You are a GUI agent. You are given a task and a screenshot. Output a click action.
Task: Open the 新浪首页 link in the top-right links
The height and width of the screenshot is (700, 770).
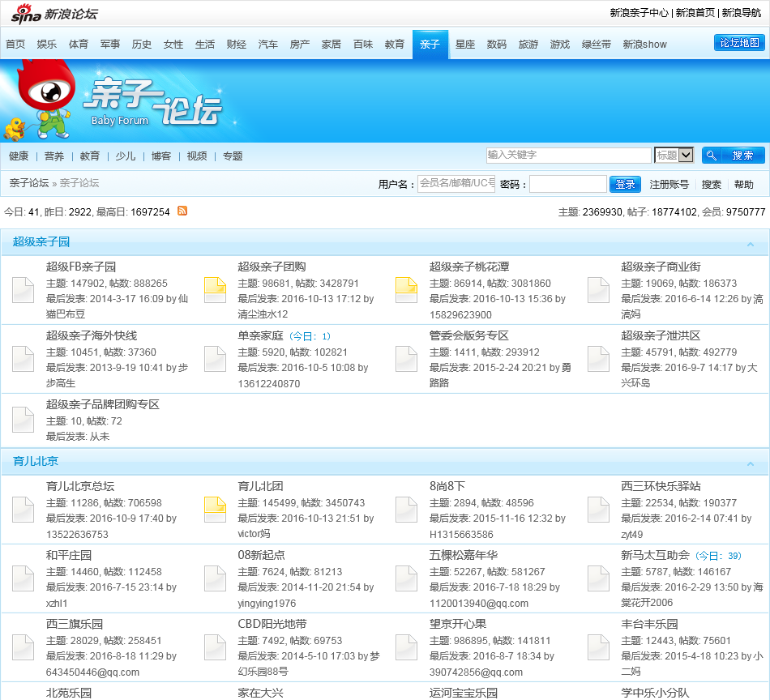[x=695, y=13]
